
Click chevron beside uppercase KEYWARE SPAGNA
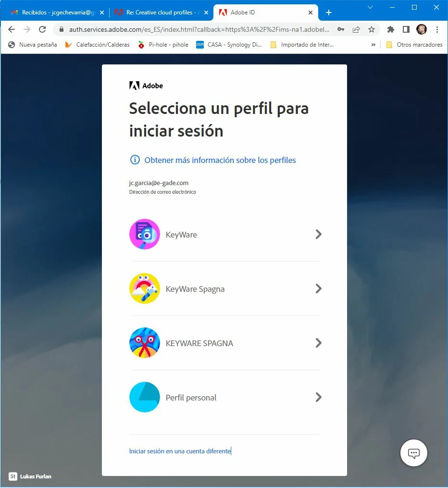pos(318,343)
